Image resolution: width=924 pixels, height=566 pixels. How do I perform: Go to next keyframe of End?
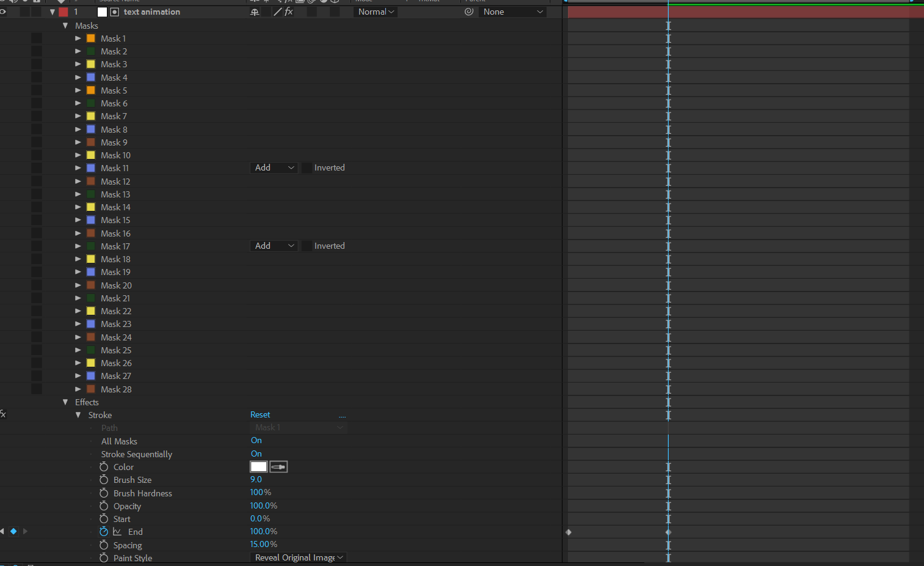pyautogui.click(x=25, y=531)
